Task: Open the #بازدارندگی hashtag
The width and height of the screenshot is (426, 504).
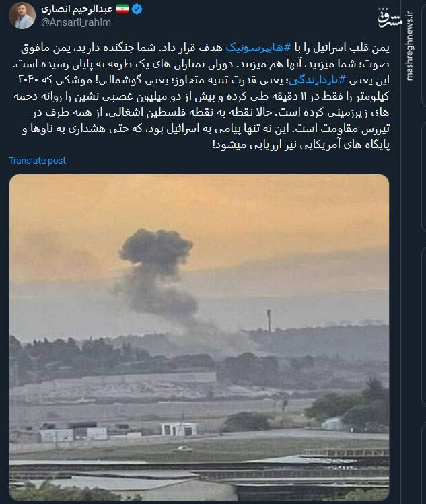Action: 317,80
